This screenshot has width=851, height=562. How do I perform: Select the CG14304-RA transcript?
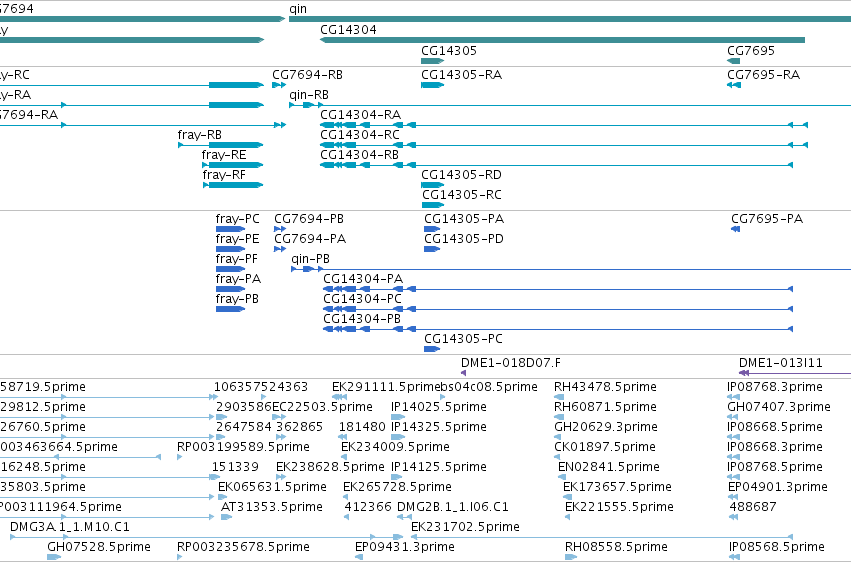coord(564,125)
